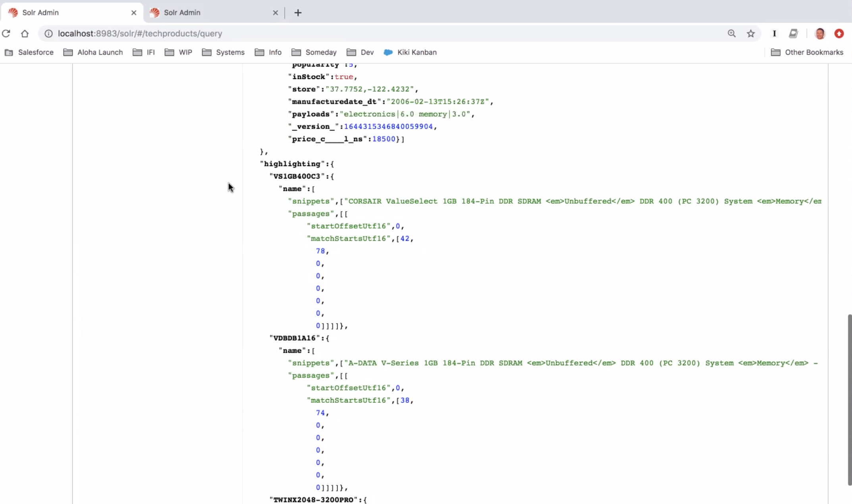Click the price_c____l_ns value 18500
852x504 pixels.
(x=384, y=139)
